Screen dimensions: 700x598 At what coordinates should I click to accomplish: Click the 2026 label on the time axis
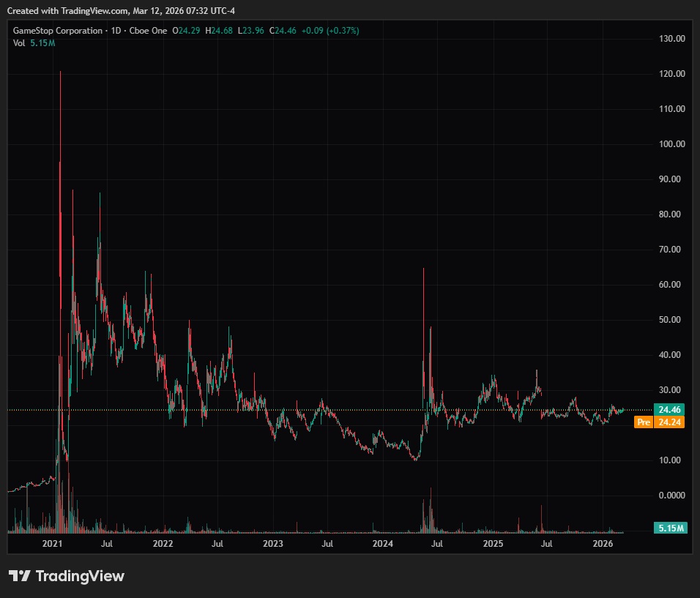point(603,544)
